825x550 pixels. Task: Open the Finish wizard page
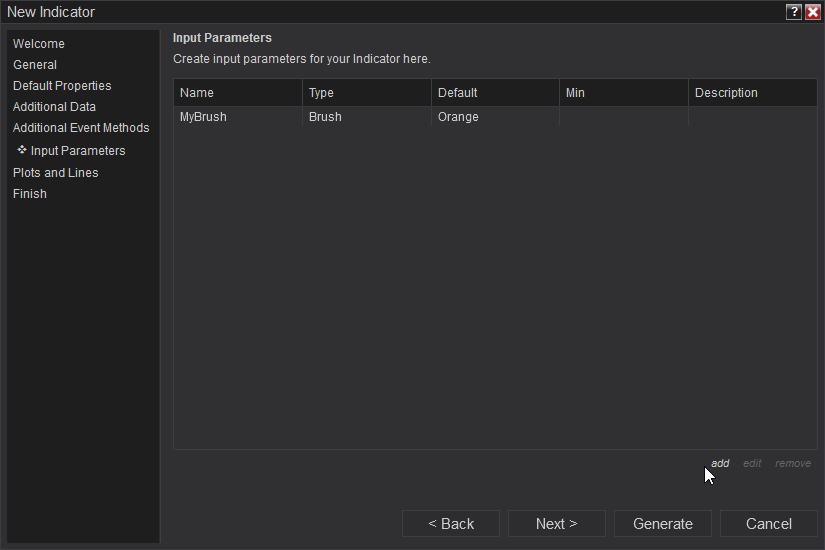pos(30,194)
